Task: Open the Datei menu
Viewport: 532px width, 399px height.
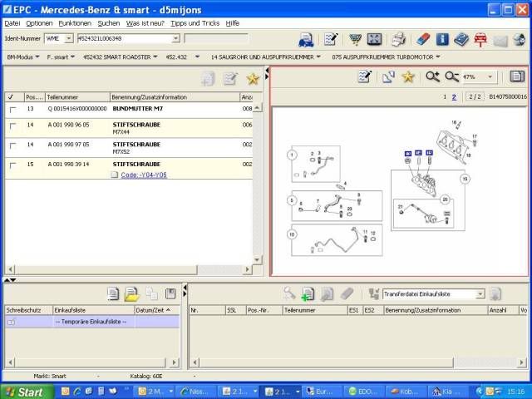Action: click(12, 23)
